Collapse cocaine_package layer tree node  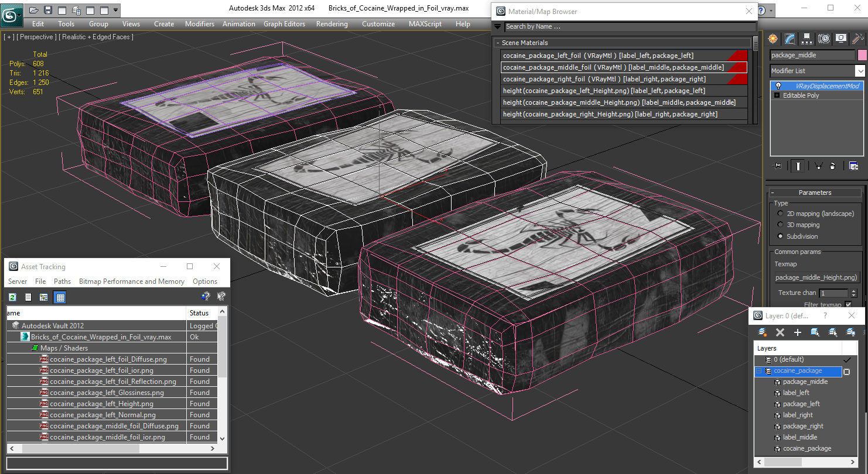point(759,371)
